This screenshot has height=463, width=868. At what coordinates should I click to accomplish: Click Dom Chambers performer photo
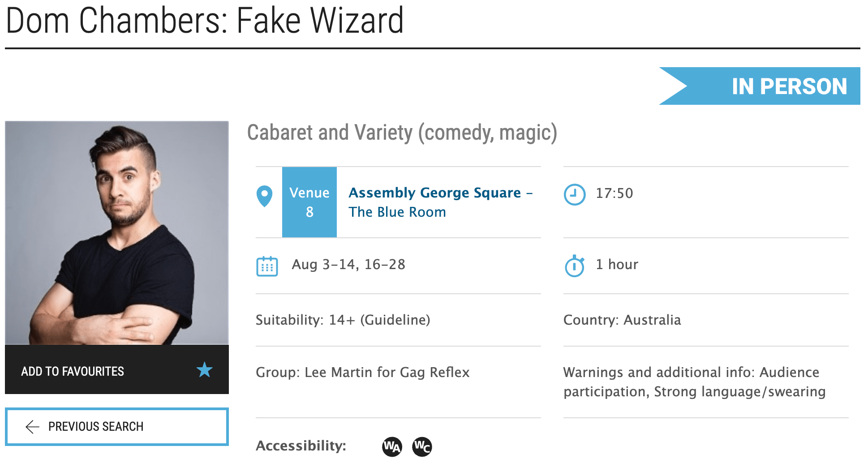[x=117, y=233]
